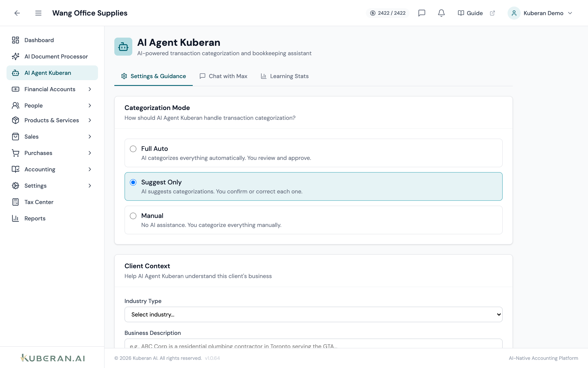Click the Reports bar chart icon
The image size is (588, 368).
pos(16,218)
